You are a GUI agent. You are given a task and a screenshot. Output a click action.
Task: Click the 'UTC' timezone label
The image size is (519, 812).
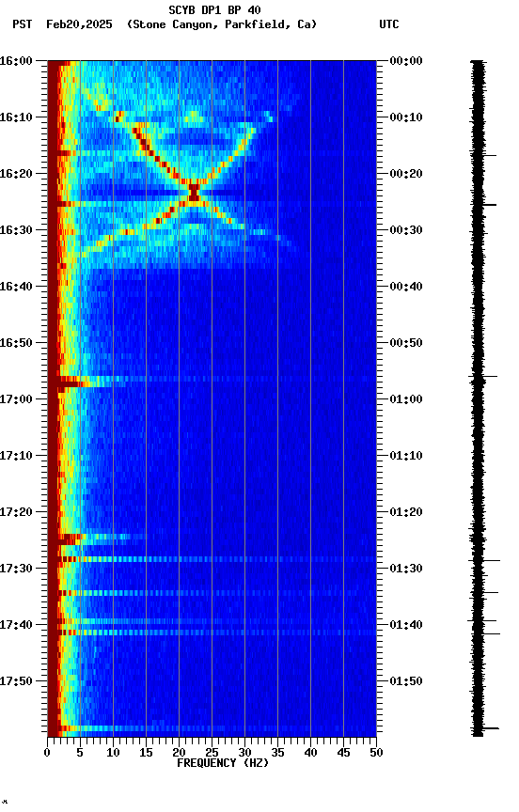coord(389,24)
